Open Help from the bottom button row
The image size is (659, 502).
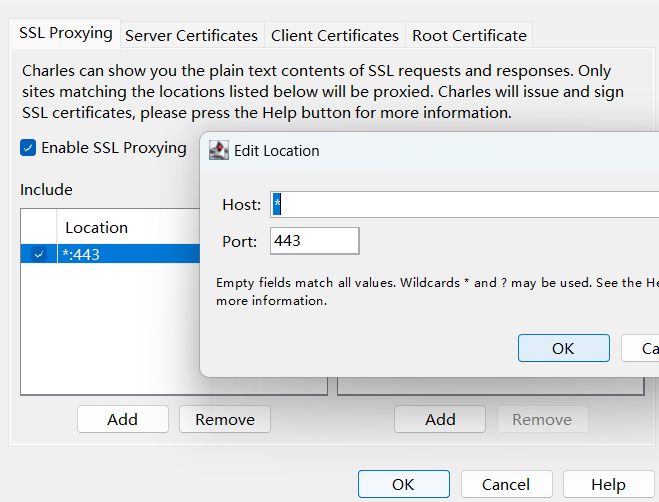pyautogui.click(x=607, y=484)
